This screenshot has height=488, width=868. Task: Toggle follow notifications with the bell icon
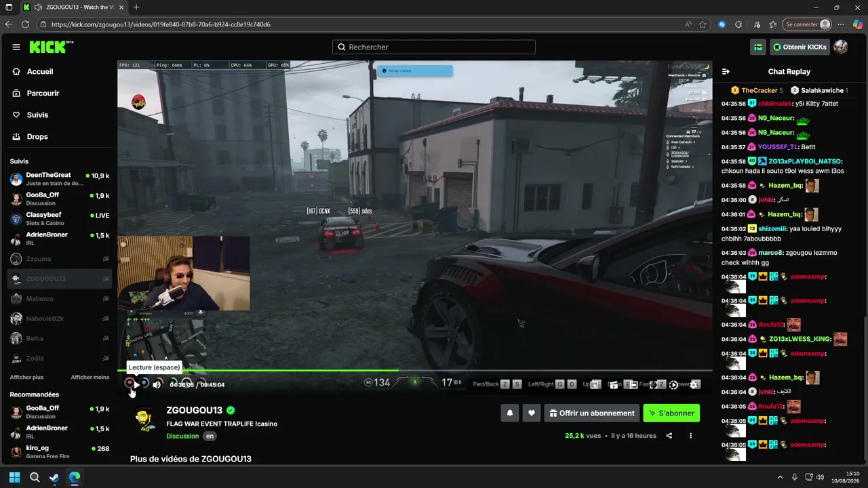510,413
